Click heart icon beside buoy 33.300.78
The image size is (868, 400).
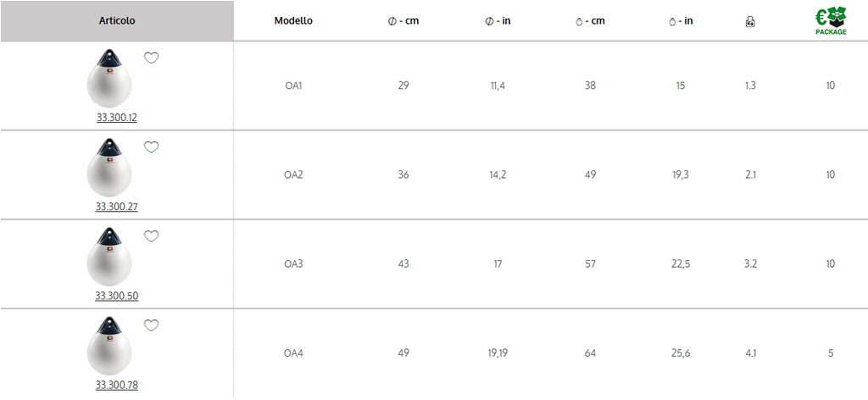(151, 325)
